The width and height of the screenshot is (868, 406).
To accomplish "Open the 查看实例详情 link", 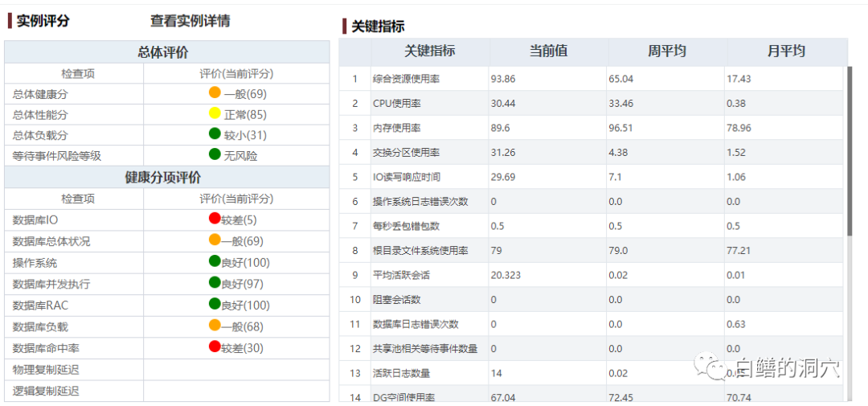I will coord(190,21).
